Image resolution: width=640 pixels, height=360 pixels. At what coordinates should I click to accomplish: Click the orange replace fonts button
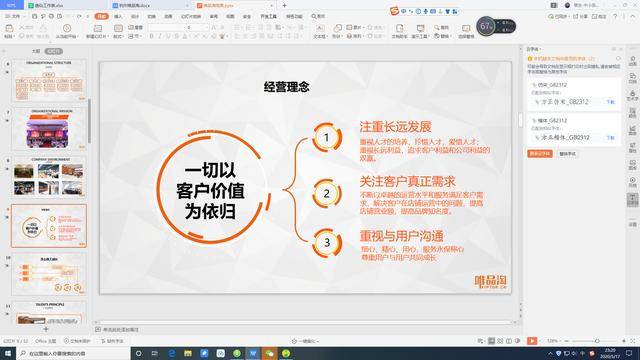pos(540,154)
